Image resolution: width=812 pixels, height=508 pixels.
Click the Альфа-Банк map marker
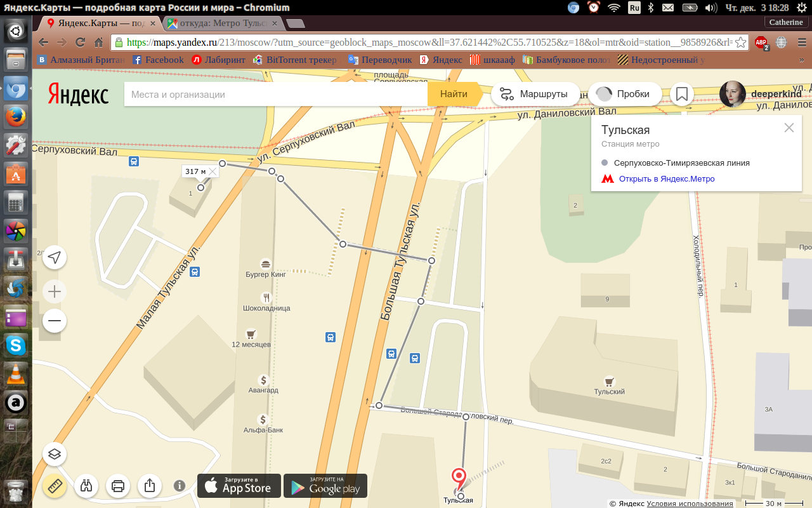coord(263,419)
